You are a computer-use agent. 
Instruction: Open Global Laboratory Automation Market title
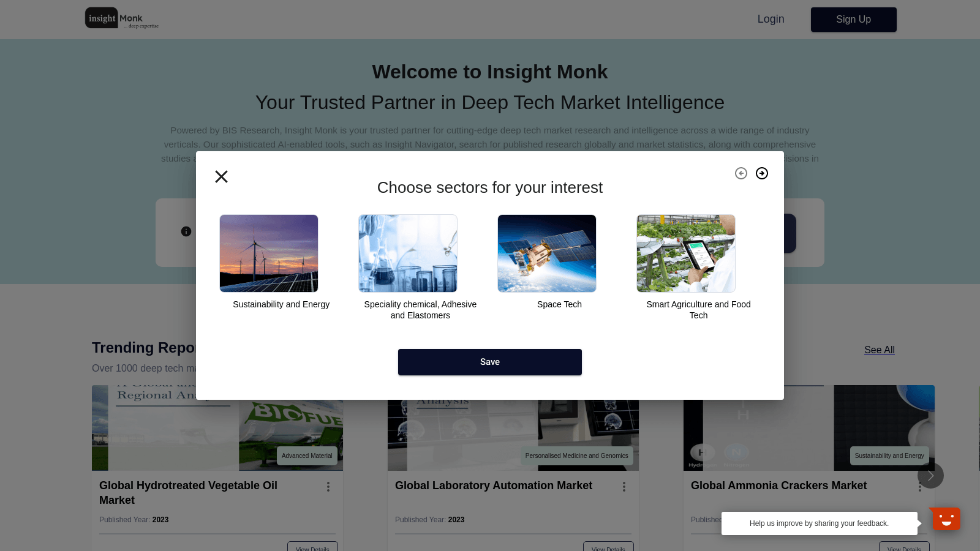click(494, 485)
